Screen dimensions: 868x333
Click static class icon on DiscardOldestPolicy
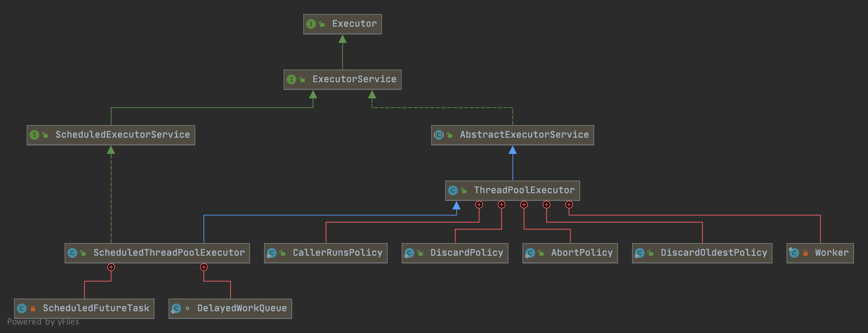639,253
